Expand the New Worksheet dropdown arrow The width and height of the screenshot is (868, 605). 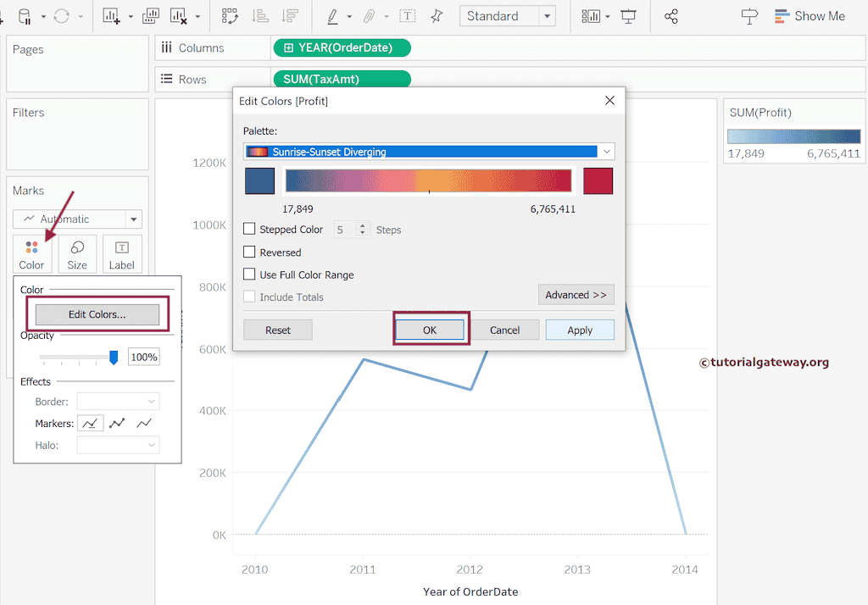[131, 17]
